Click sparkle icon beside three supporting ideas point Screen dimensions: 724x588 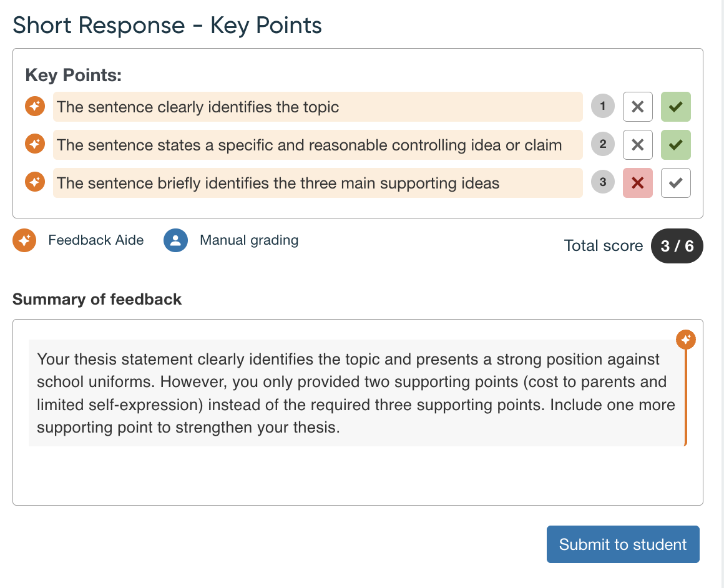35,182
